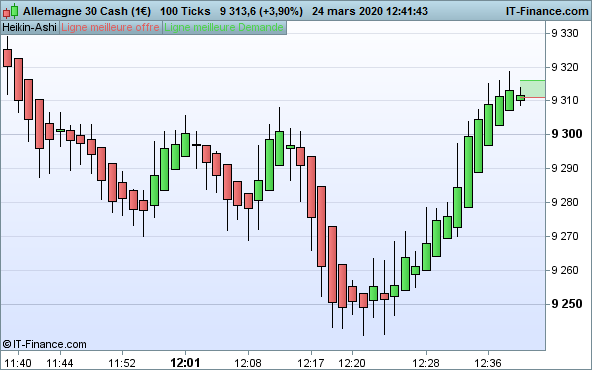Viewport: 592px width, 370px height.
Task: Select the Heikin-Ashi legend label
Action: (x=29, y=28)
